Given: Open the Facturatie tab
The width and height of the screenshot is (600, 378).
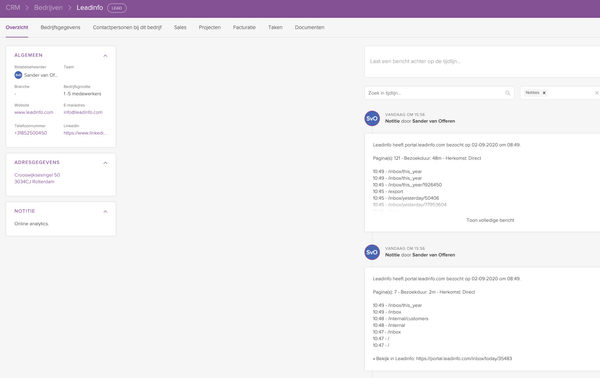Looking at the screenshot, I should coord(244,28).
